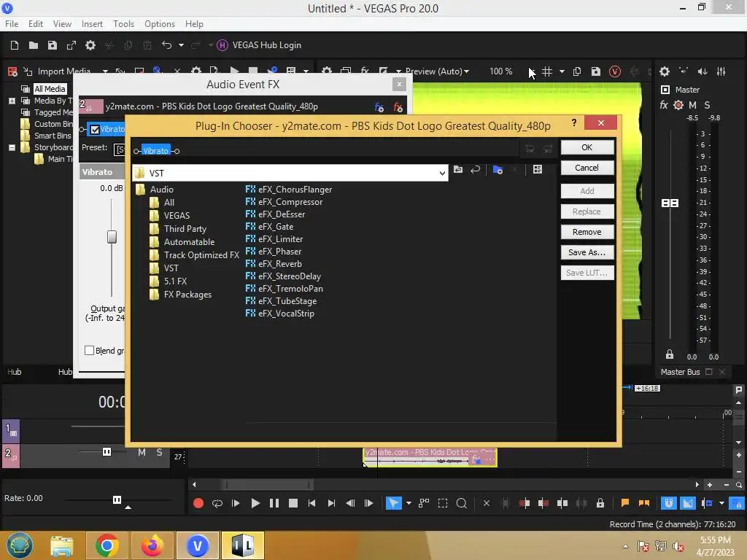Select the Vibrato plug-in in chain
The image size is (747, 560).
pos(156,151)
